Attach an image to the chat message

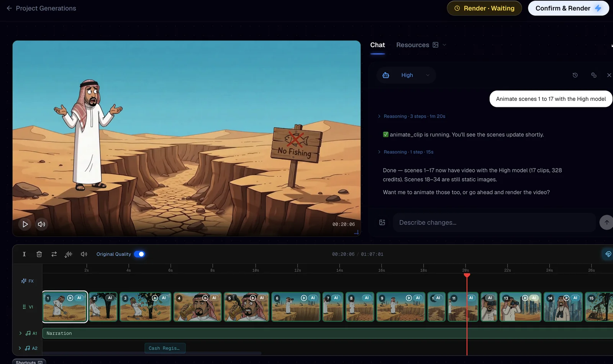tap(382, 223)
